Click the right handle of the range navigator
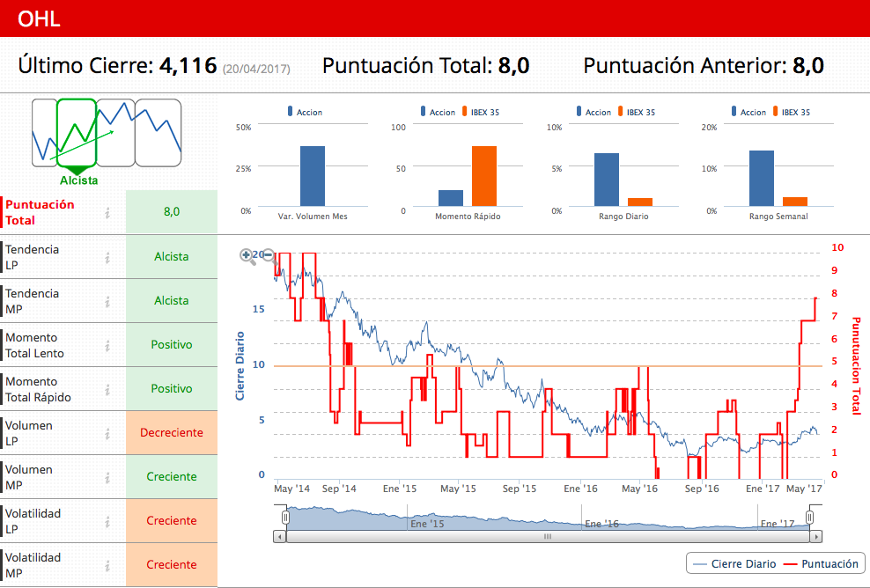Viewport: 870px width, 588px height. pos(809,518)
